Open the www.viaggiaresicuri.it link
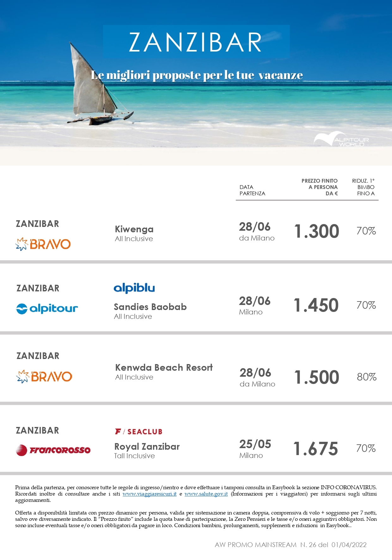The width and height of the screenshot is (392, 560). coord(150,494)
